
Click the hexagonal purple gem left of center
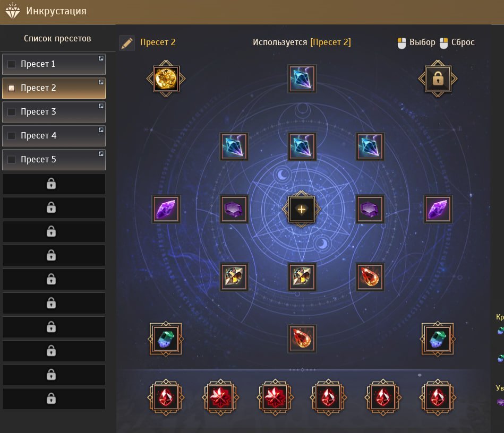(x=234, y=209)
